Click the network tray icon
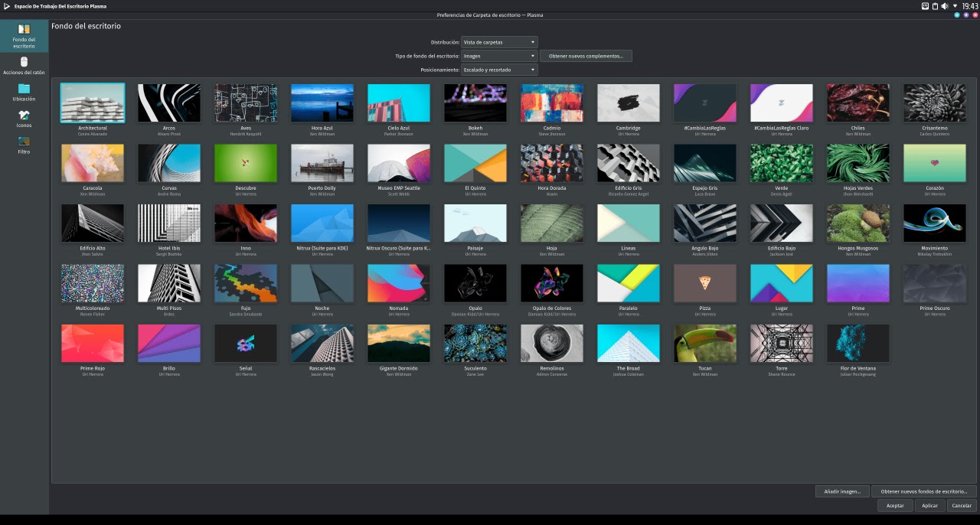The width and height of the screenshot is (980, 525). [925, 6]
